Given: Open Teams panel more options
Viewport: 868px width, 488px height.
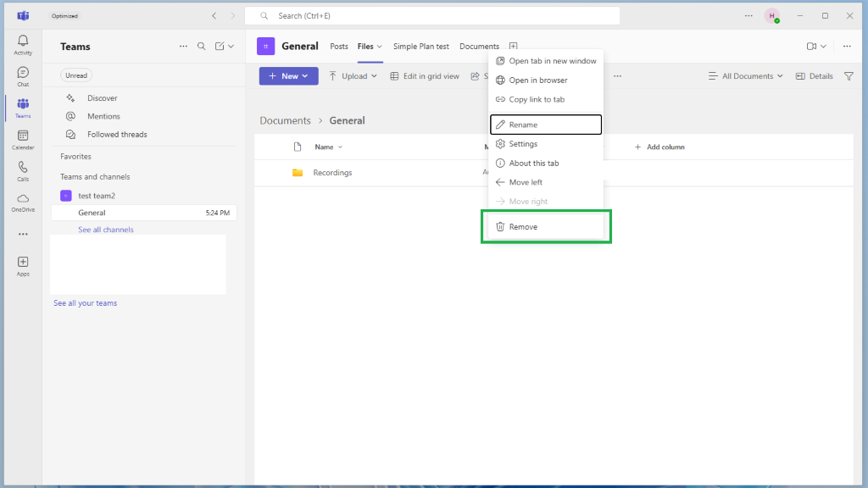Looking at the screenshot, I should click(183, 47).
